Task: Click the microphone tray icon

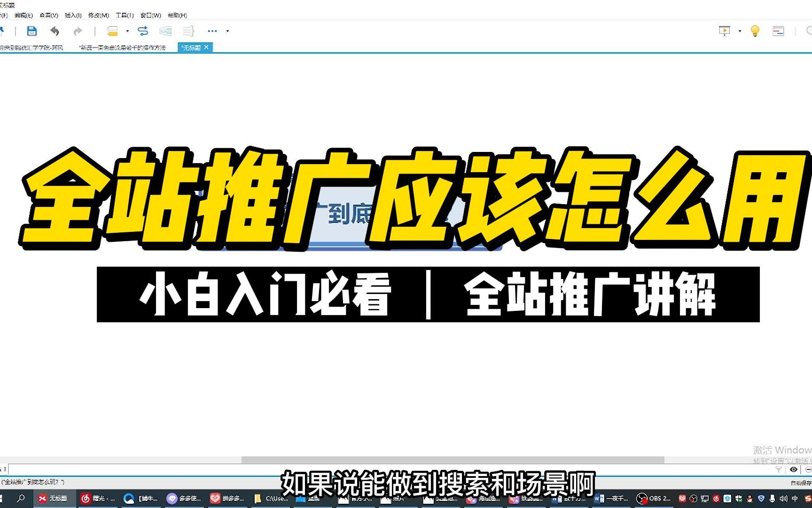Action: tap(772, 499)
